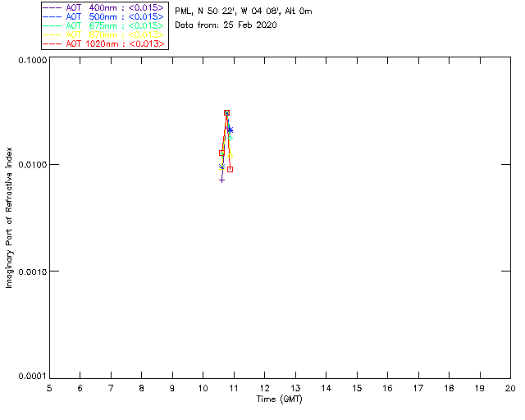Click the blue asterisk marker right of the peak
The height and width of the screenshot is (420, 525).
(x=230, y=130)
